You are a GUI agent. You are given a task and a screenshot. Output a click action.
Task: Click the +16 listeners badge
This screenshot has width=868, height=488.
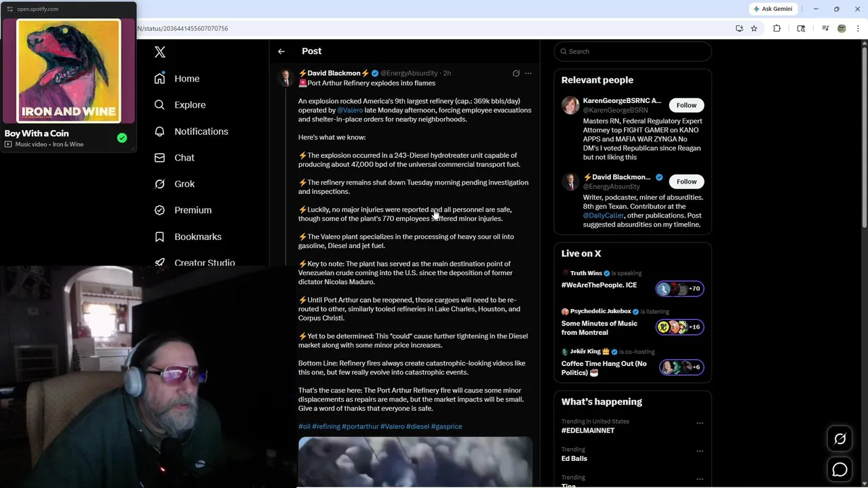pyautogui.click(x=680, y=327)
